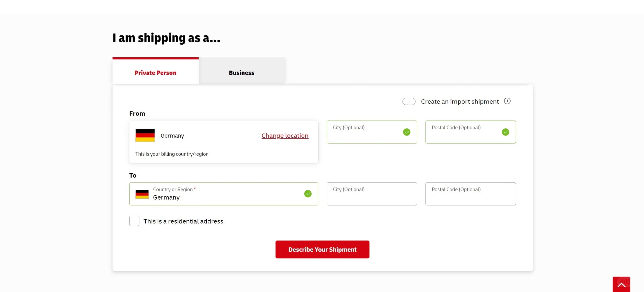Check This is a residential address box
The width and height of the screenshot is (644, 292).
tap(134, 221)
